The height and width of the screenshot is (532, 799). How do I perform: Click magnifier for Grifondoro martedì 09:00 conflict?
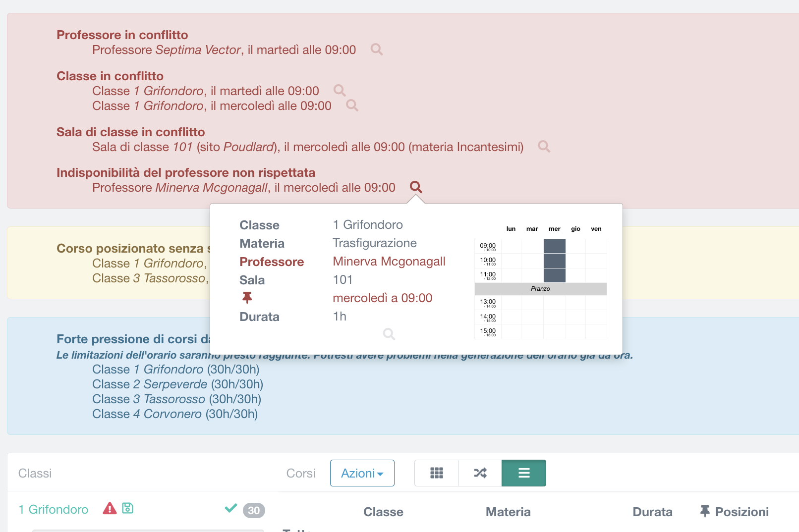(340, 91)
